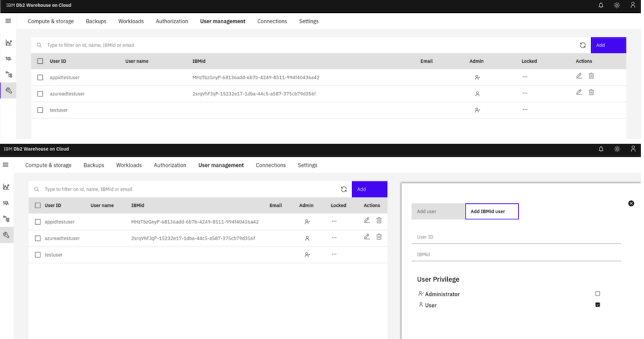Edit appidtestuser in lower view
The width and height of the screenshot is (644, 339).
coord(367,220)
